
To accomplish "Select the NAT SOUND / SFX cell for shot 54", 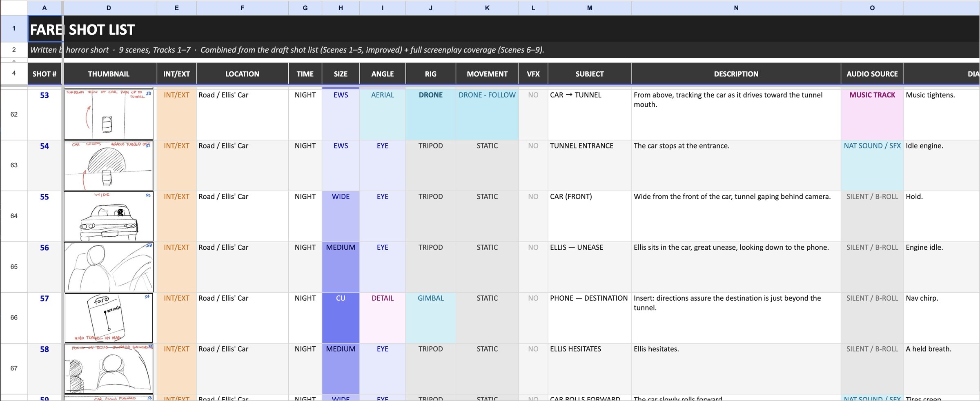I will pos(872,165).
